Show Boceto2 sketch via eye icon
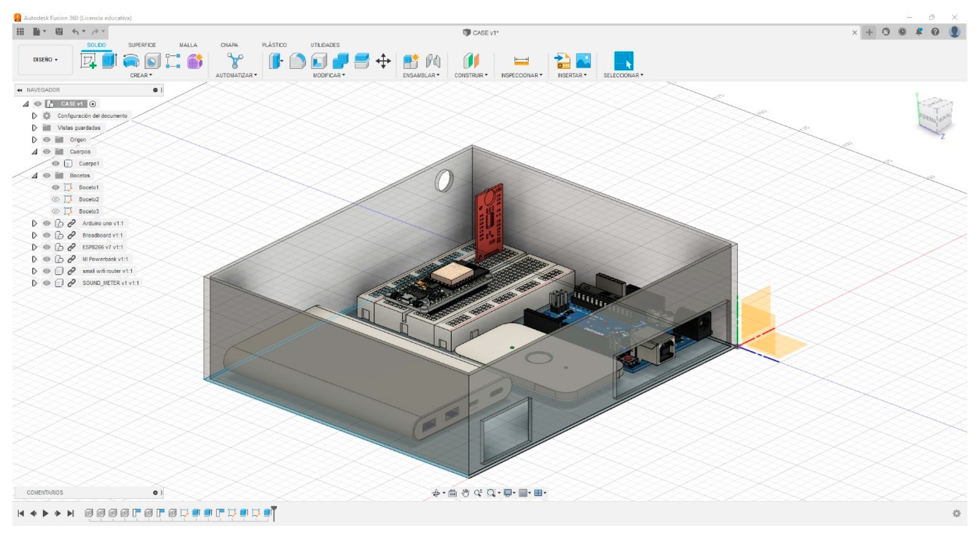980x538 pixels. pyautogui.click(x=56, y=199)
